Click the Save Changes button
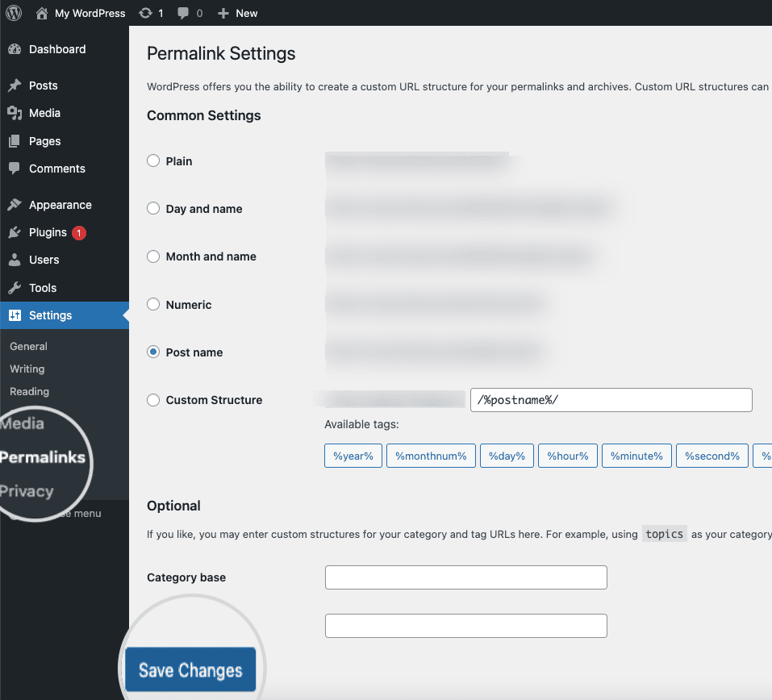 pyautogui.click(x=190, y=670)
